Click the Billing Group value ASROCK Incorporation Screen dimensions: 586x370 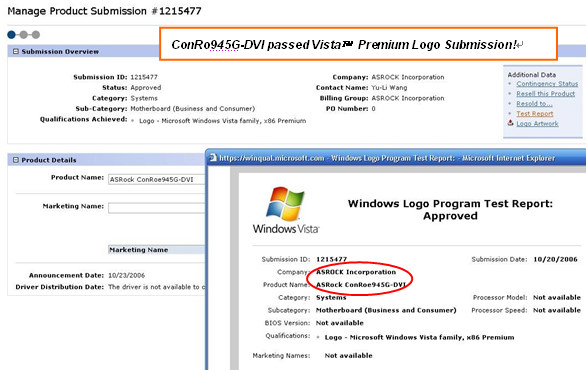(408, 98)
